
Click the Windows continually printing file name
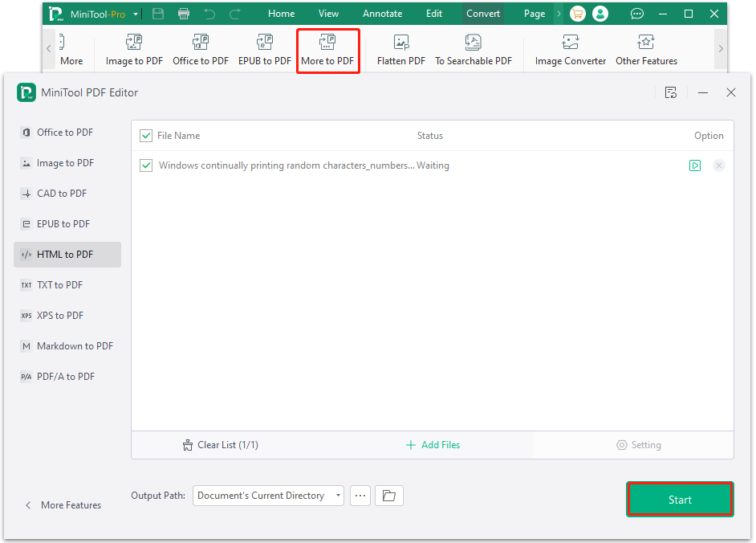[x=287, y=165]
